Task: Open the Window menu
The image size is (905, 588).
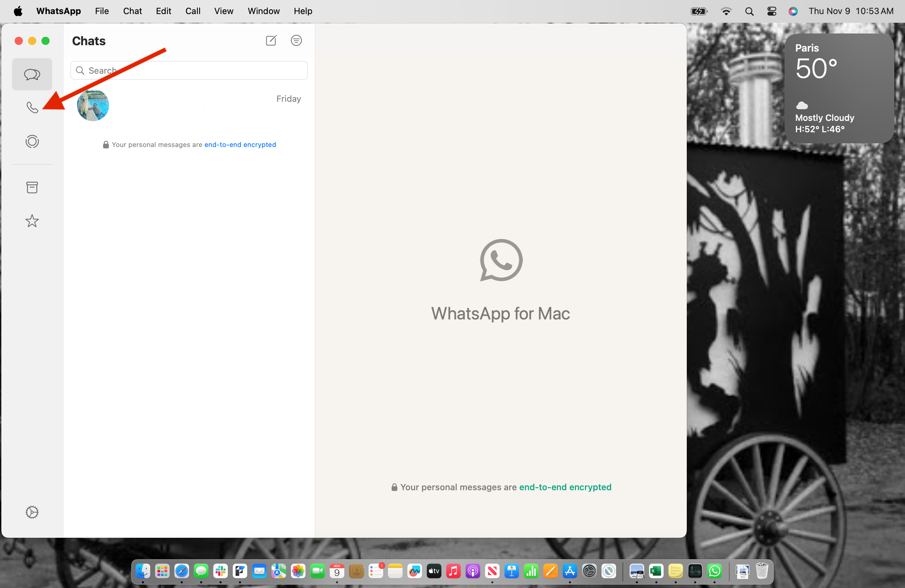Action: pos(263,11)
